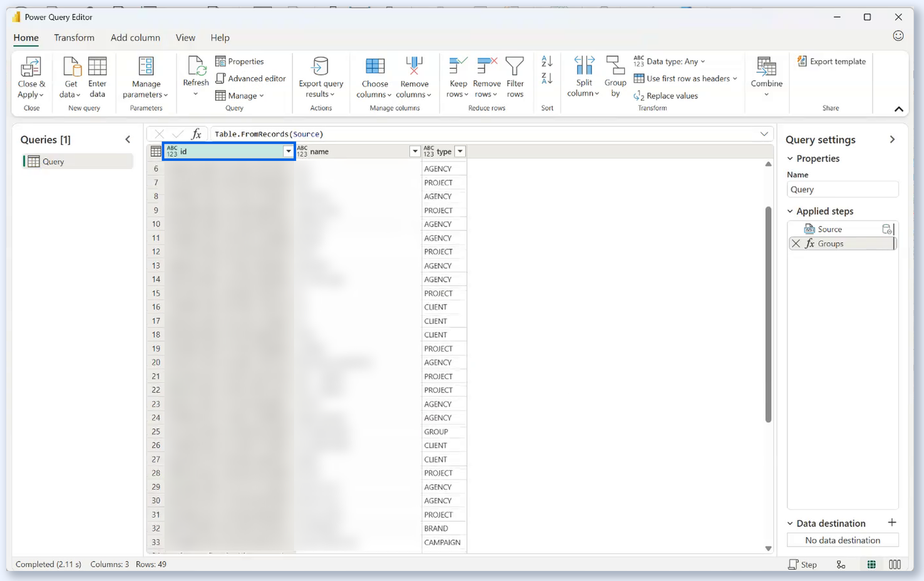
Task: Cancel the formula with X icon
Action: tap(159, 134)
